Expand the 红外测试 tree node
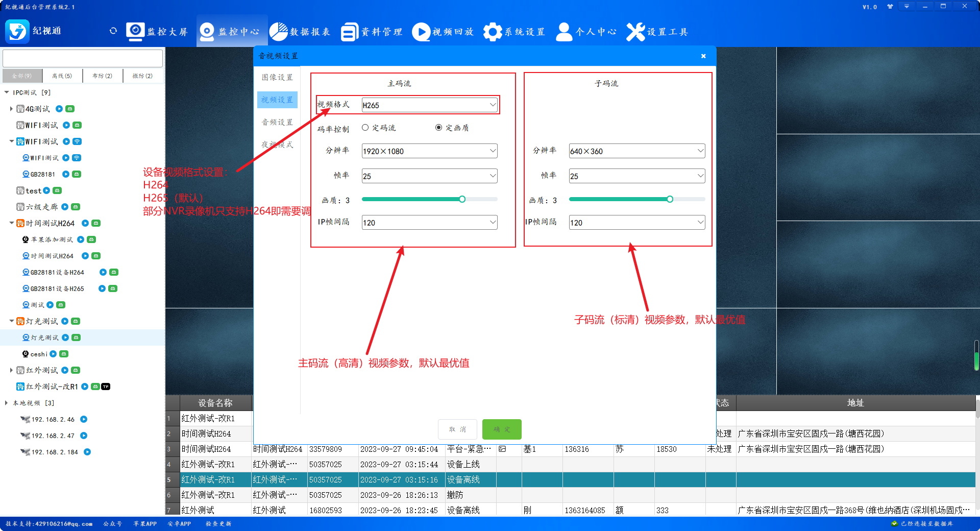The width and height of the screenshot is (980, 531). pyautogui.click(x=11, y=370)
